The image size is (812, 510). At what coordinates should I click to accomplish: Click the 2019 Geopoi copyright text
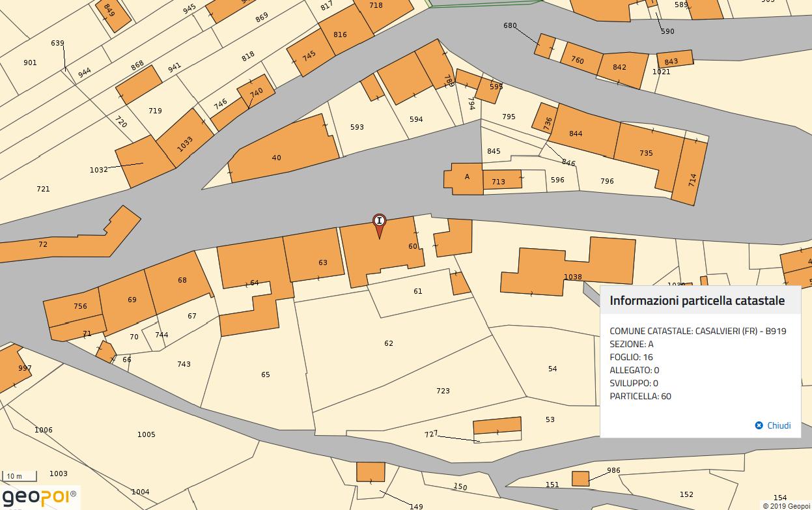[786, 505]
